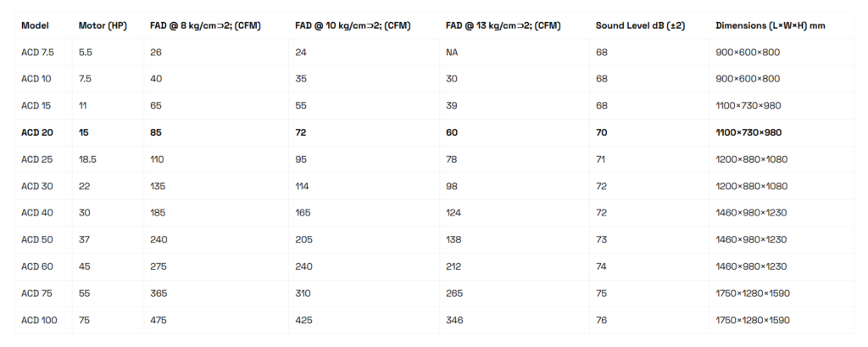
Task: Select the 212 CFM cell in ACD 60 row
Action: (x=453, y=266)
